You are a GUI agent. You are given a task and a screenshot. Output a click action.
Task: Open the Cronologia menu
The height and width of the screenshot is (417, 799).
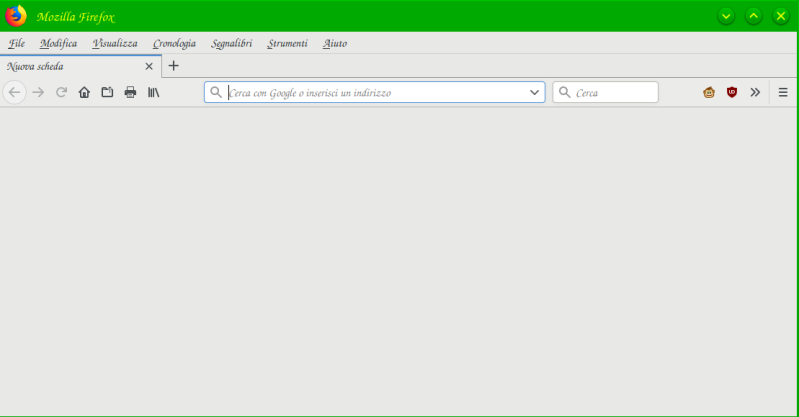174,43
